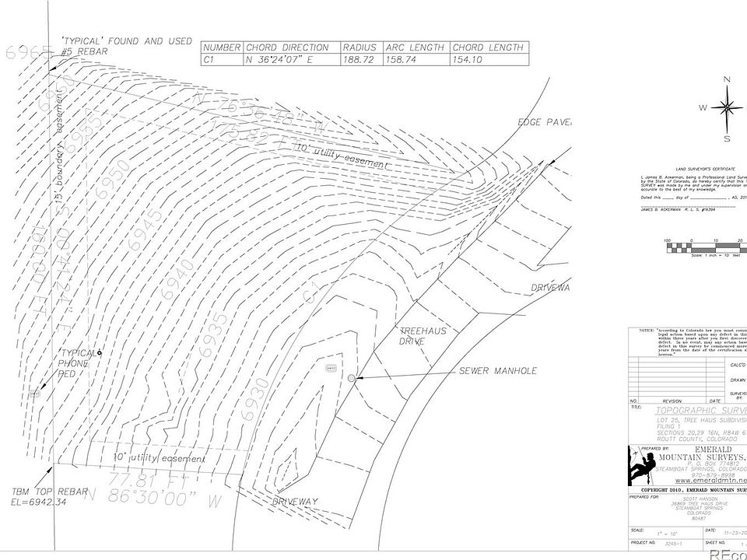Click the 'EDGE PAVE' label
The width and height of the screenshot is (747, 560).
tap(545, 122)
